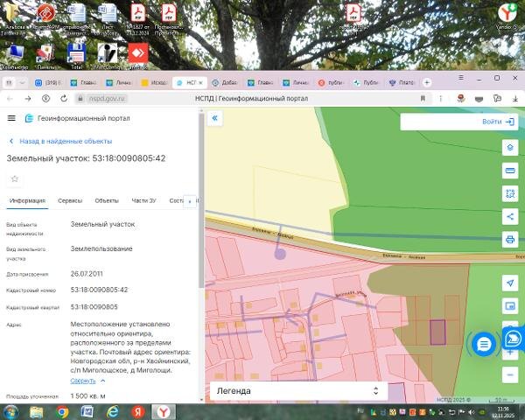Open the round blue chat bubble
Screen dimensions: 525x420
click(484, 344)
